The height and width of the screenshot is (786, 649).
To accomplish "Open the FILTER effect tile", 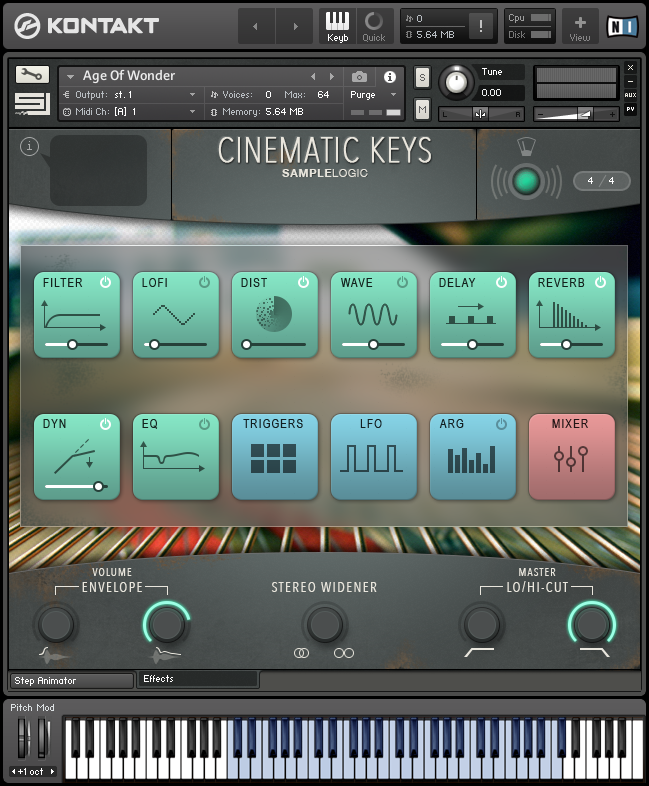I will (77, 315).
